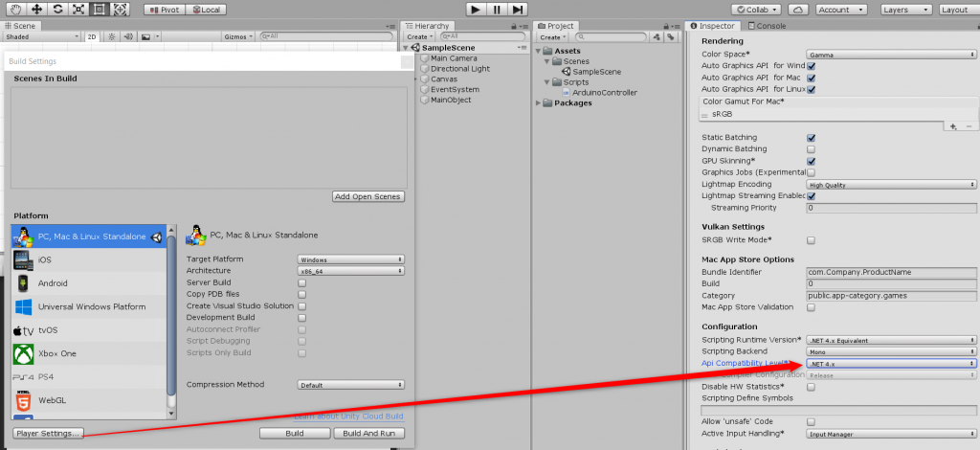
Task: Click the Build And Run button
Action: click(368, 433)
